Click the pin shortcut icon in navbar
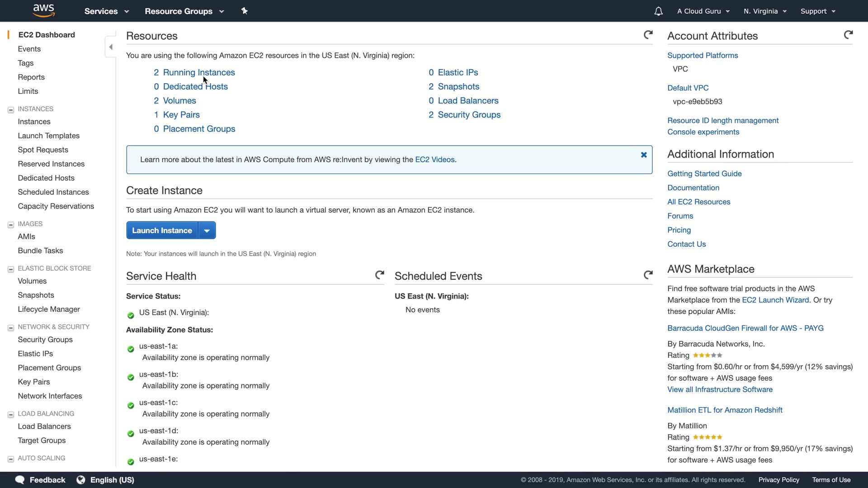Screen dimensions: 868x488 coord(245,11)
